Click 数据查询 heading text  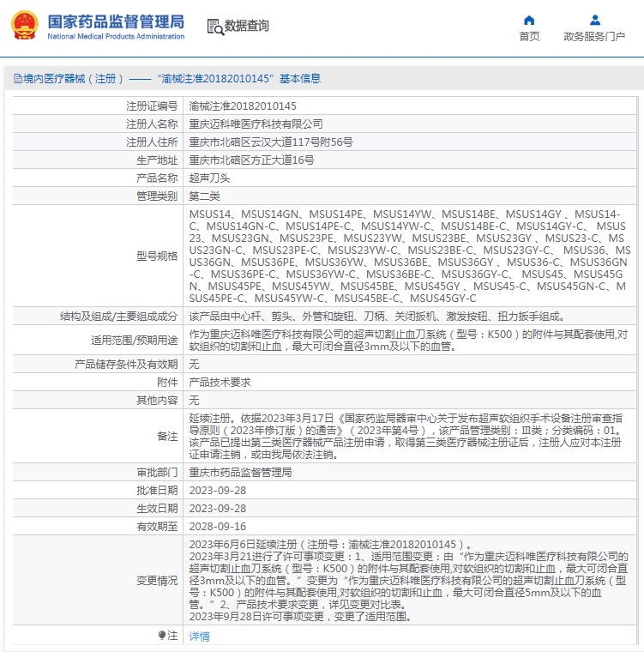click(247, 26)
